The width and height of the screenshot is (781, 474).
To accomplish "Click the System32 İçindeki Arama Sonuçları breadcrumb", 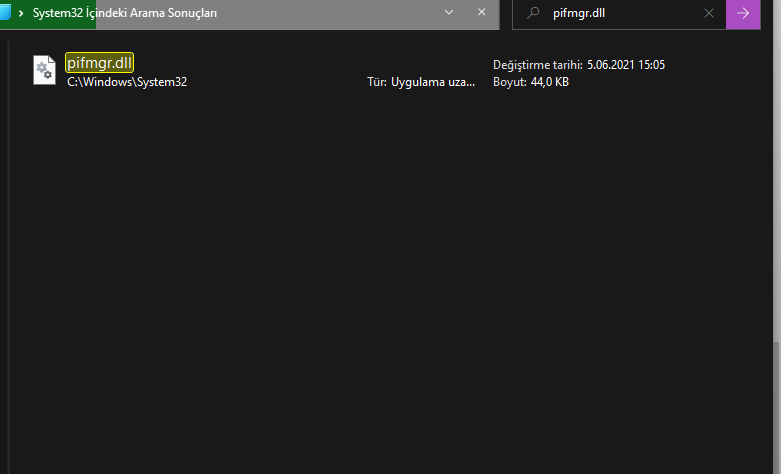I will point(124,14).
